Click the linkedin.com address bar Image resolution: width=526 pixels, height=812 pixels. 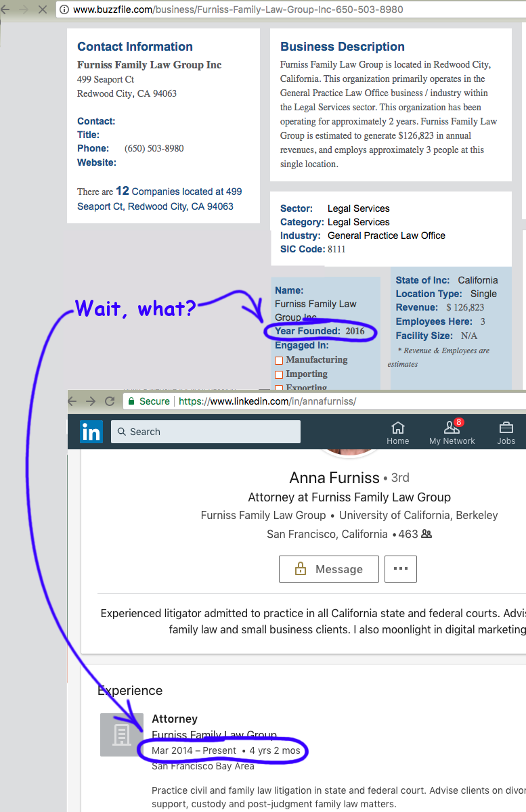coord(324,401)
